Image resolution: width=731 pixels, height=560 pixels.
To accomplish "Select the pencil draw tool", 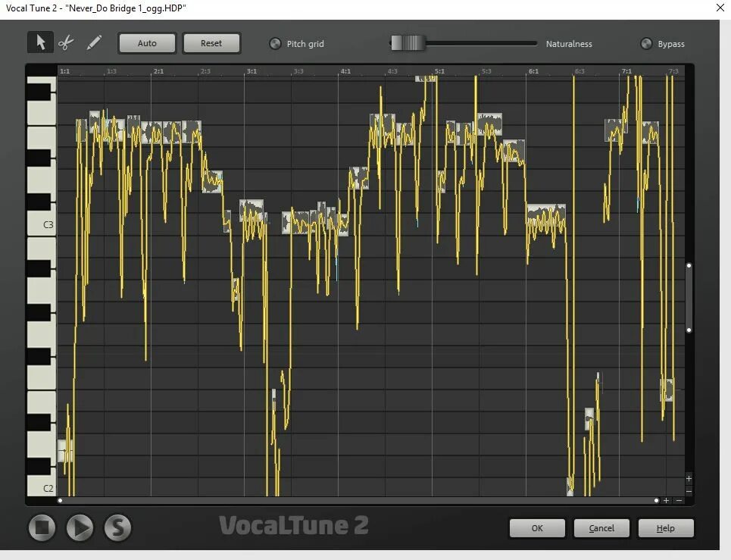I will tap(94, 43).
